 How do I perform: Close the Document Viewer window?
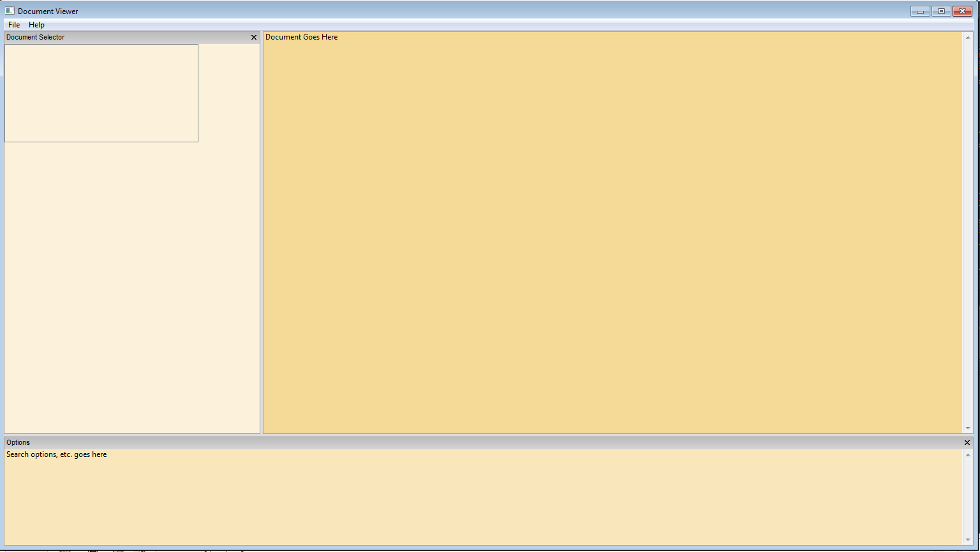[962, 11]
